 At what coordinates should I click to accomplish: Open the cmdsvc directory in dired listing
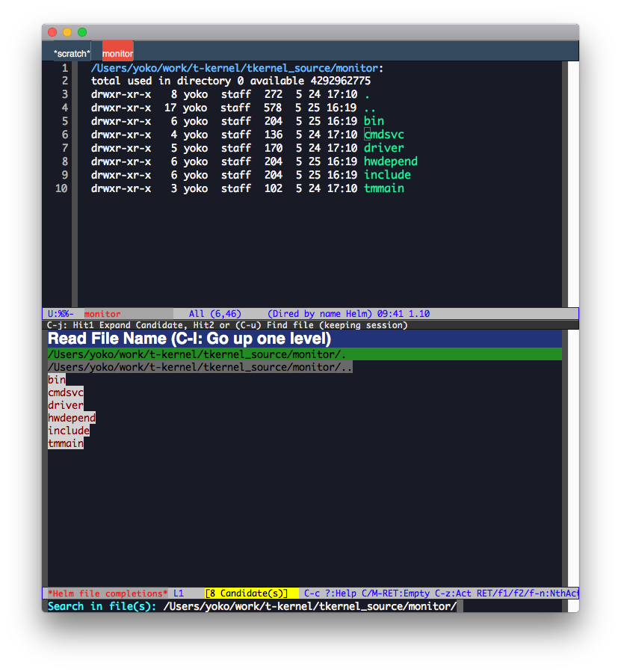(x=384, y=135)
